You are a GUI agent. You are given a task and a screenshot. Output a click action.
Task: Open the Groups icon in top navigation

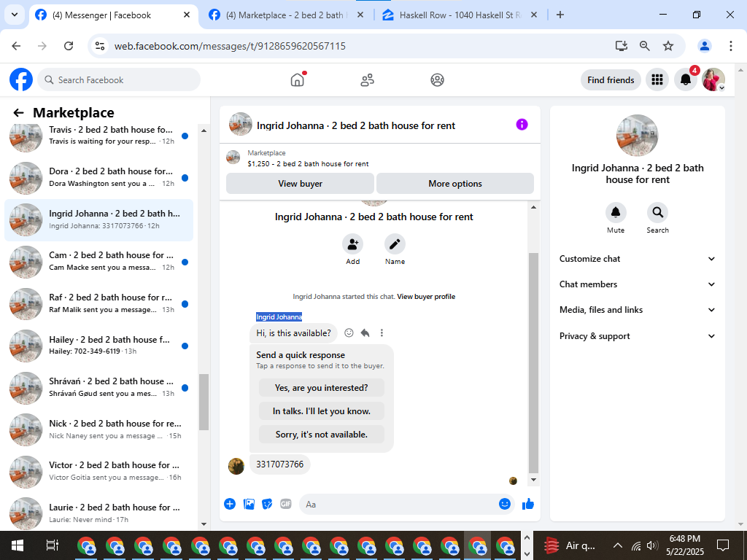[438, 80]
